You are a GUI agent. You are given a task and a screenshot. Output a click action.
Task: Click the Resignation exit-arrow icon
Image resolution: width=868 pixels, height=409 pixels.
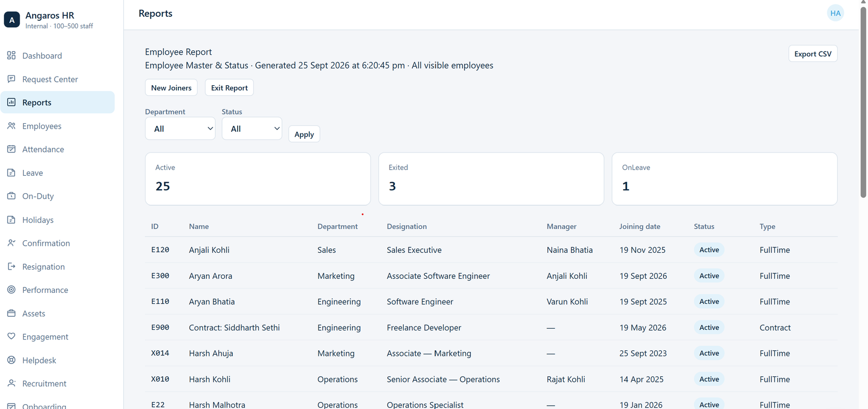coord(11,266)
